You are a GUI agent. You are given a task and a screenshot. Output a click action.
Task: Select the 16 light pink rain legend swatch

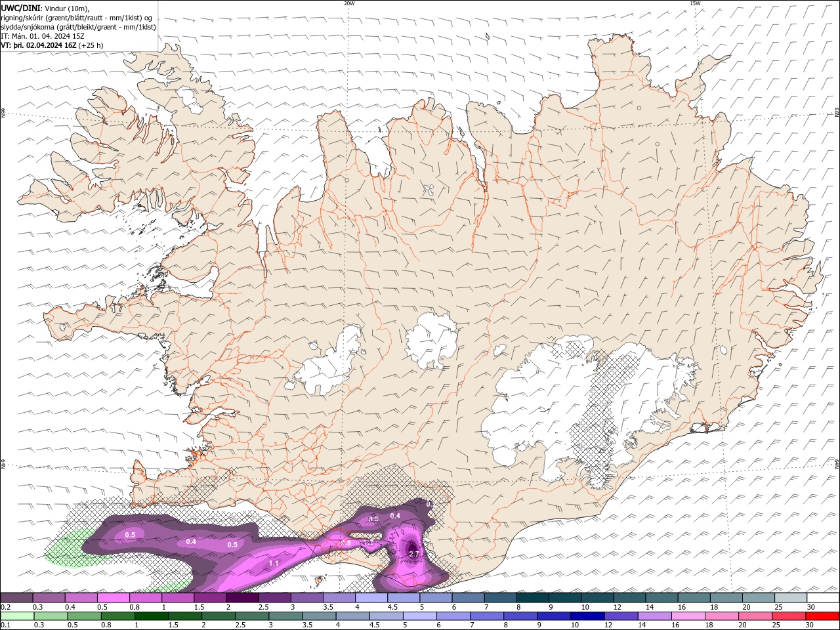pos(687,616)
